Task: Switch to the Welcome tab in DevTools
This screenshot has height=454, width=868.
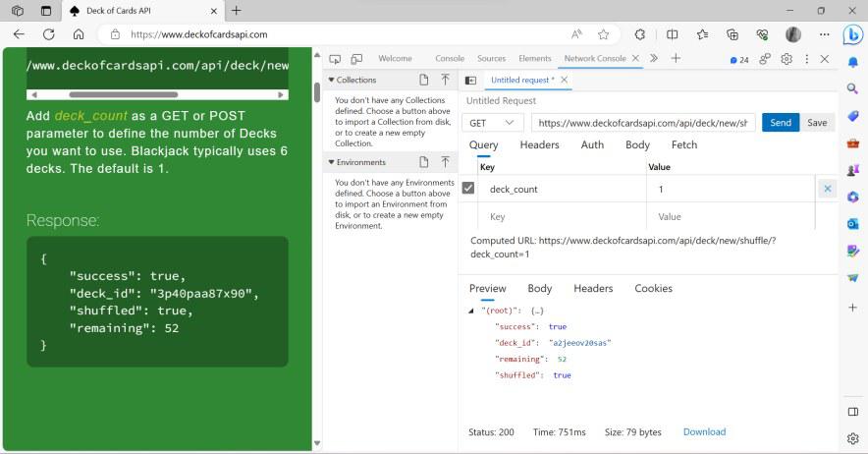Action: pyautogui.click(x=396, y=58)
